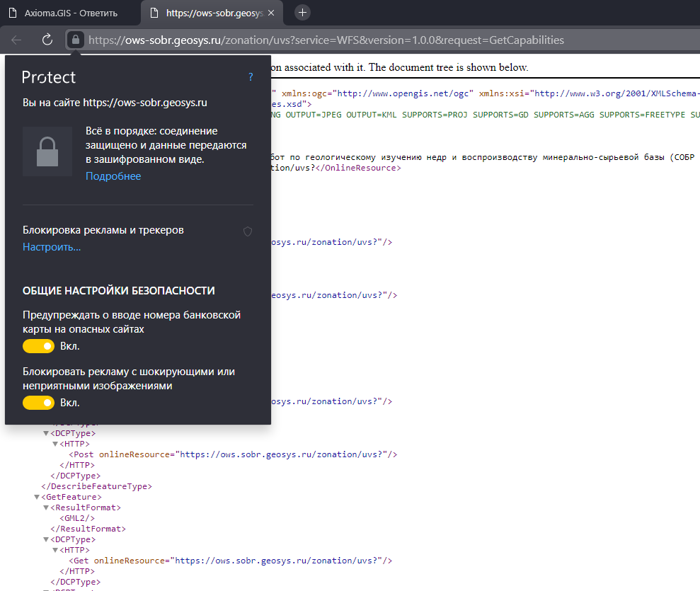Viewport: 700px width, 591px height.
Task: Open the Protect help question mark
Action: pyautogui.click(x=251, y=77)
